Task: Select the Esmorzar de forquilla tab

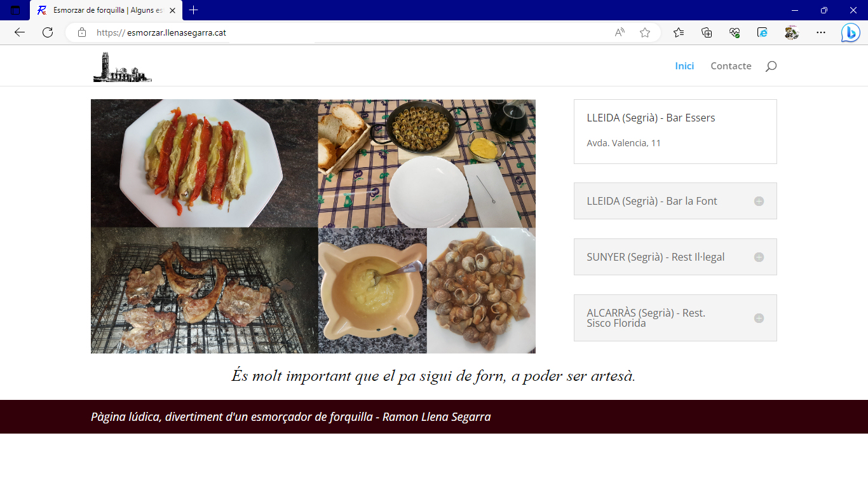Action: pyautogui.click(x=106, y=10)
